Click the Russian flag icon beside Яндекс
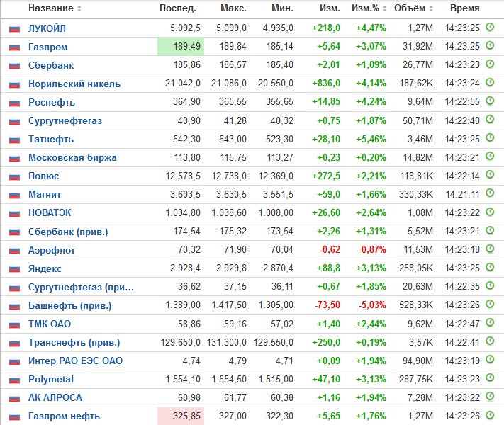504x425 pixels. pyautogui.click(x=14, y=269)
